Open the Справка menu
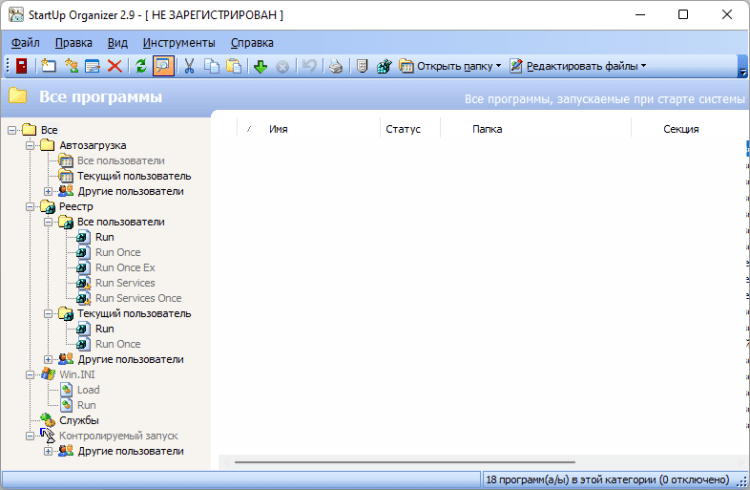Viewport: 750px width, 490px height. tap(252, 43)
